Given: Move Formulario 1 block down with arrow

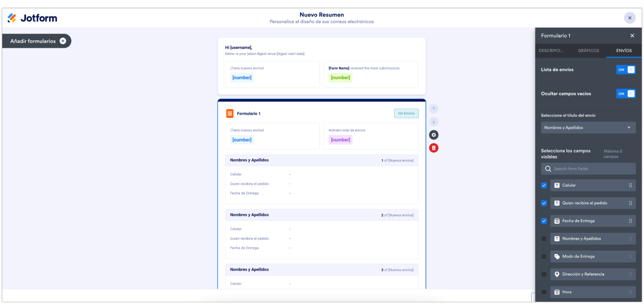Looking at the screenshot, I should [434, 122].
